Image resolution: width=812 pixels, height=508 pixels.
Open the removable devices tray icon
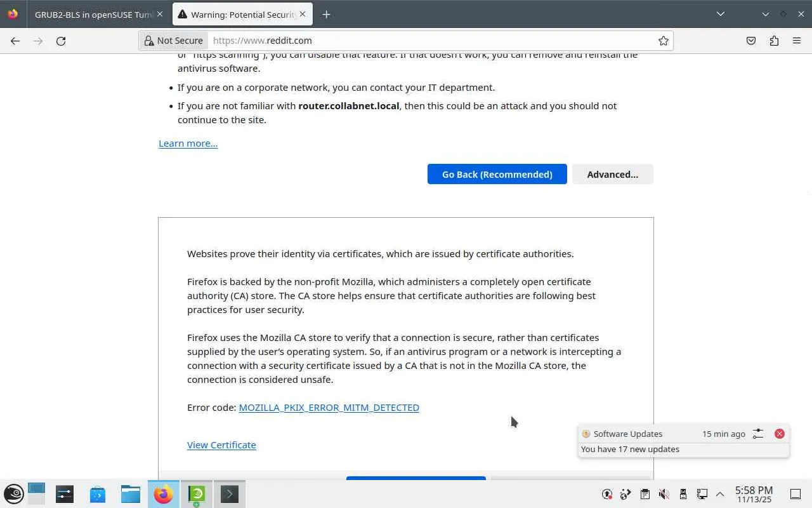[x=683, y=494]
